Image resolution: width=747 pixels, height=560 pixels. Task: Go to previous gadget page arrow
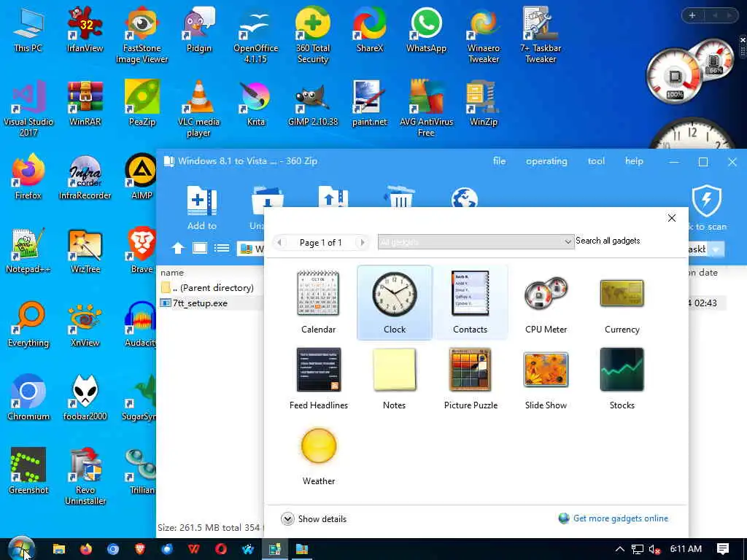click(279, 242)
